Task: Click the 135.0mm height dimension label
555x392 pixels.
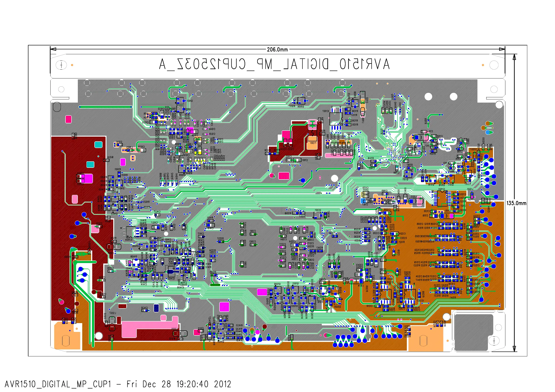Action: pos(516,203)
